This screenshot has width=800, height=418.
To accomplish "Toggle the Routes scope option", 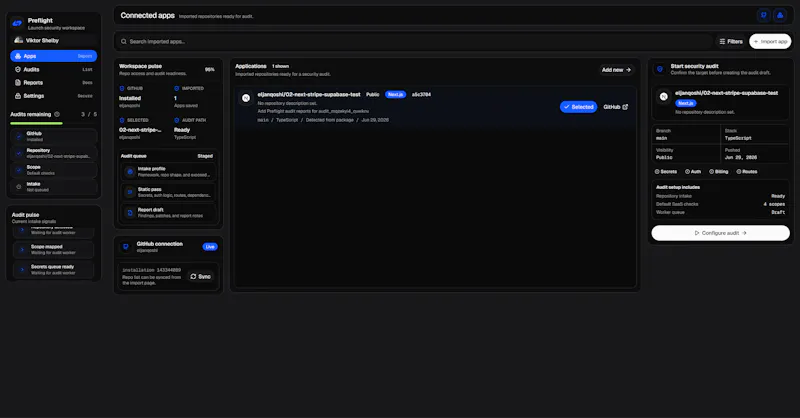I will click(747, 172).
